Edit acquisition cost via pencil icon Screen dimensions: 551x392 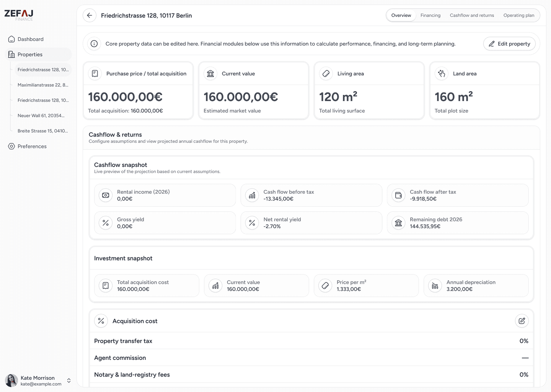522,321
